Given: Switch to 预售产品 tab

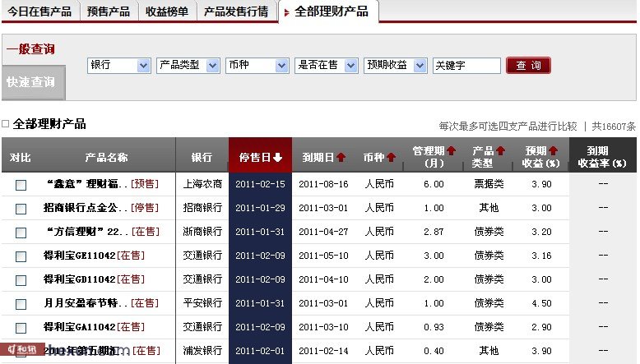Looking at the screenshot, I should pos(109,12).
